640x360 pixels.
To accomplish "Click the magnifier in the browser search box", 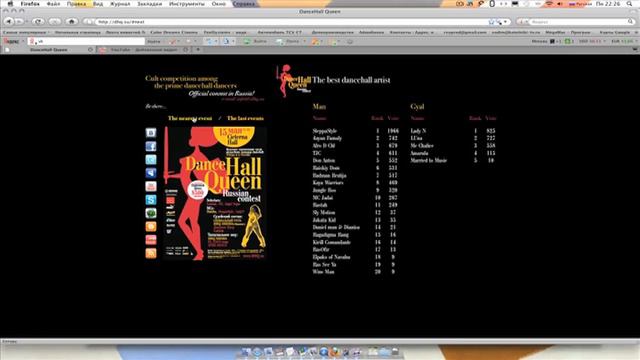I will (631, 22).
